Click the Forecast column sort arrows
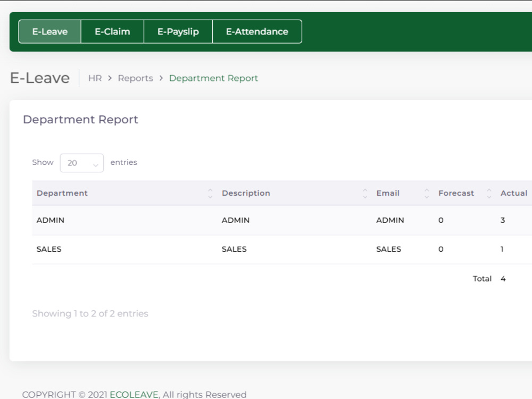 (489, 194)
